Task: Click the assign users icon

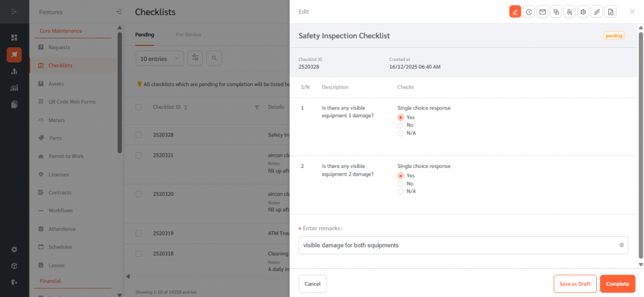Action: pyautogui.click(x=569, y=12)
